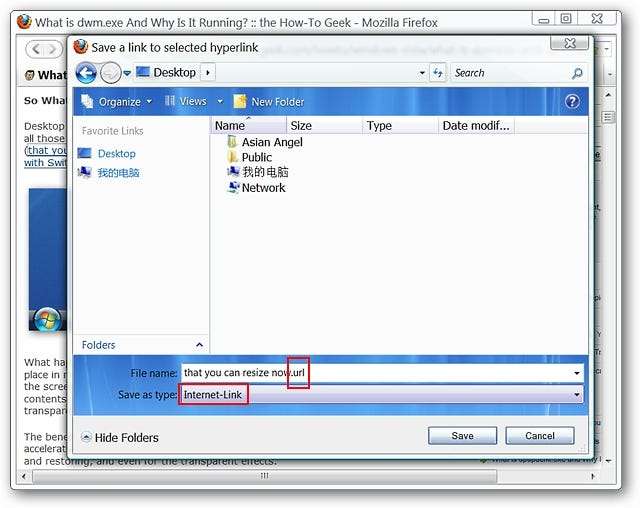Click the magnifier icon in Search box
Image resolution: width=640 pixels, height=508 pixels.
point(577,73)
